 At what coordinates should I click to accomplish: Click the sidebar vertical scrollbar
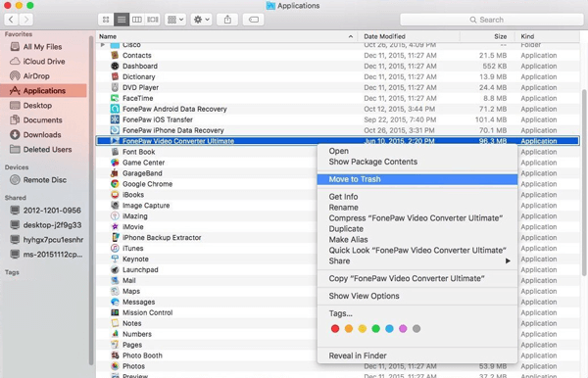tap(91, 201)
